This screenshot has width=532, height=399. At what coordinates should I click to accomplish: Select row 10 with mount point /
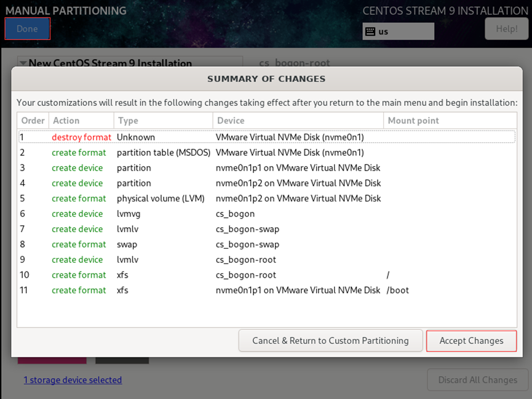click(267, 275)
